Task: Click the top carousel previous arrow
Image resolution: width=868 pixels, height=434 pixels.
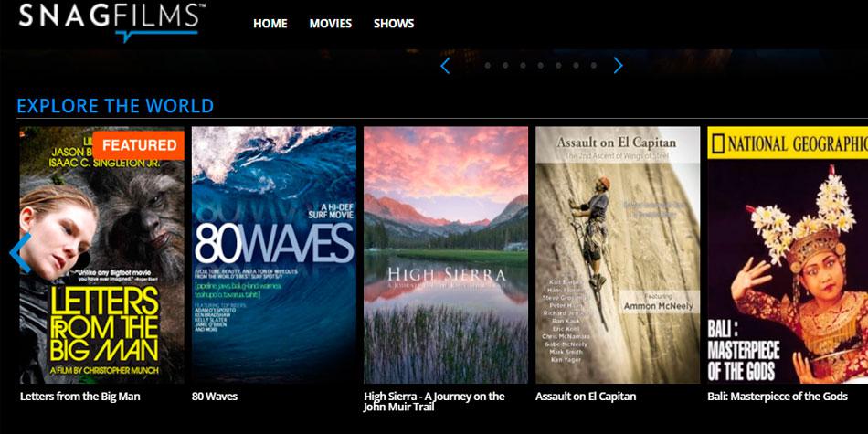Action: click(446, 66)
